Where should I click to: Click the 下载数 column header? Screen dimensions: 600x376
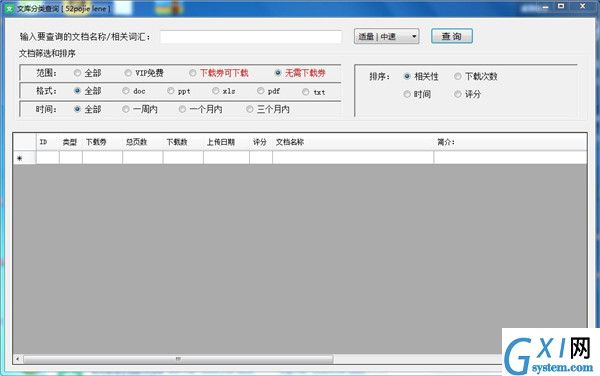[183, 142]
